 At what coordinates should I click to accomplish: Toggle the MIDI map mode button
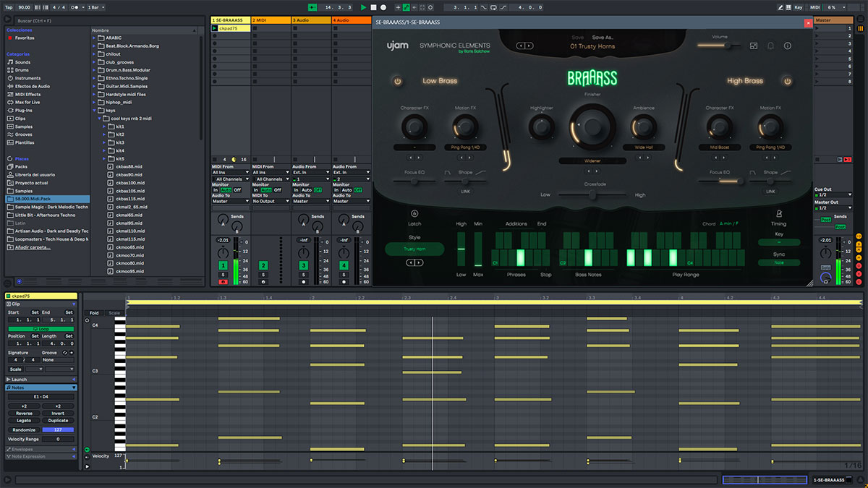click(x=814, y=7)
